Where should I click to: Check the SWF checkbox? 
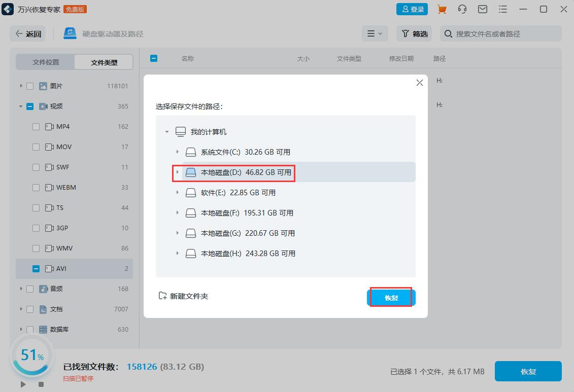click(x=36, y=167)
